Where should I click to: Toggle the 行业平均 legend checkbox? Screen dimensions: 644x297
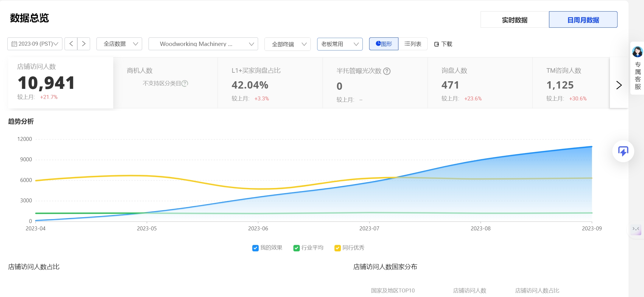tap(296, 248)
